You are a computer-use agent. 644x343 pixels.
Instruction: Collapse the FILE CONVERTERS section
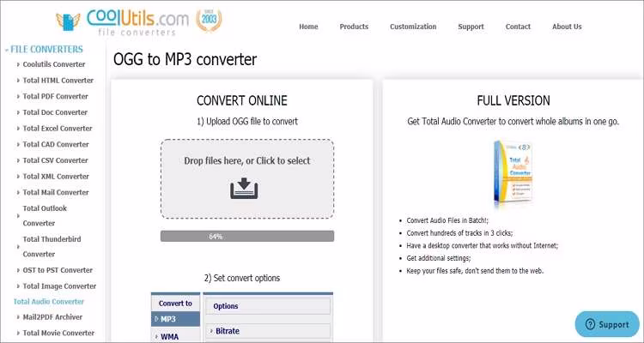(x=44, y=49)
